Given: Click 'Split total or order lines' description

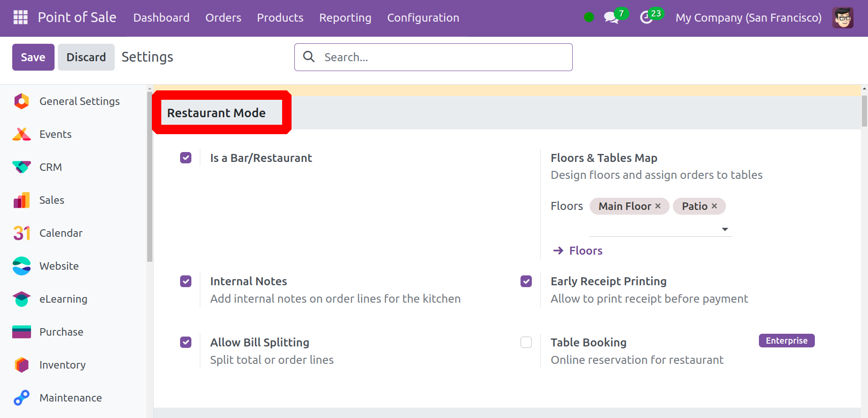Looking at the screenshot, I should coord(272,360).
